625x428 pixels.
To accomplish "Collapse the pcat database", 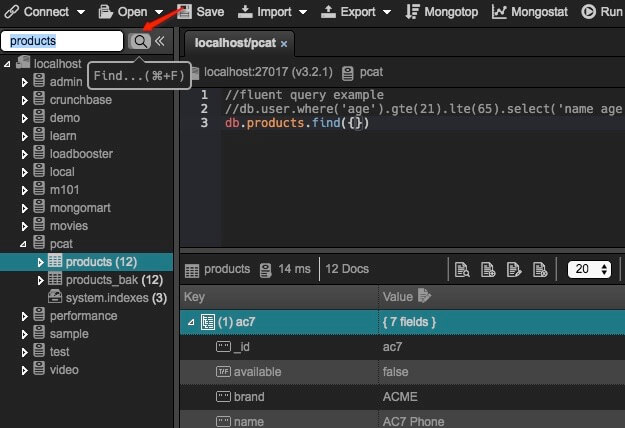I will 24,244.
